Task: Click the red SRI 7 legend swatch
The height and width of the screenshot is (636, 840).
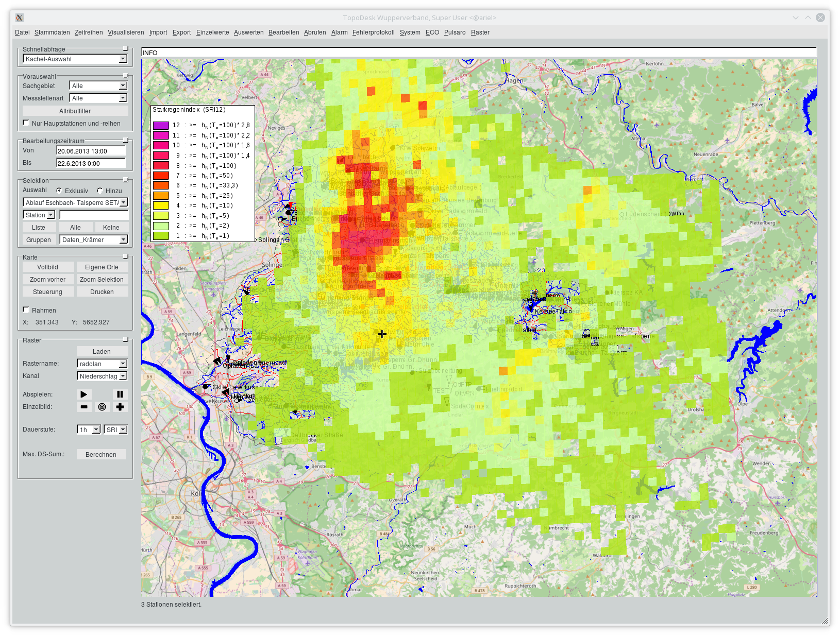Action: point(161,176)
